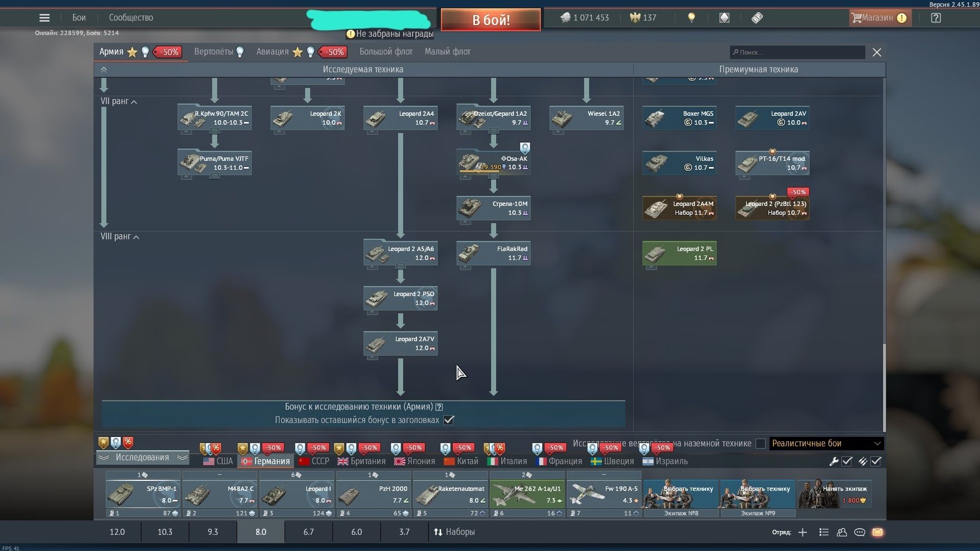This screenshot has width=980, height=551.
Task: Select the Leopard 2K vehicle
Action: click(307, 117)
